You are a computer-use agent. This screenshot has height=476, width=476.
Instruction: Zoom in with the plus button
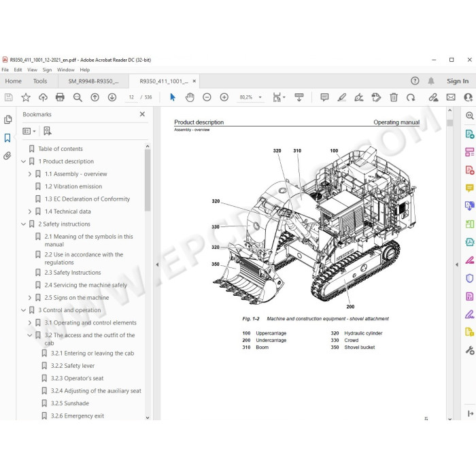(224, 97)
